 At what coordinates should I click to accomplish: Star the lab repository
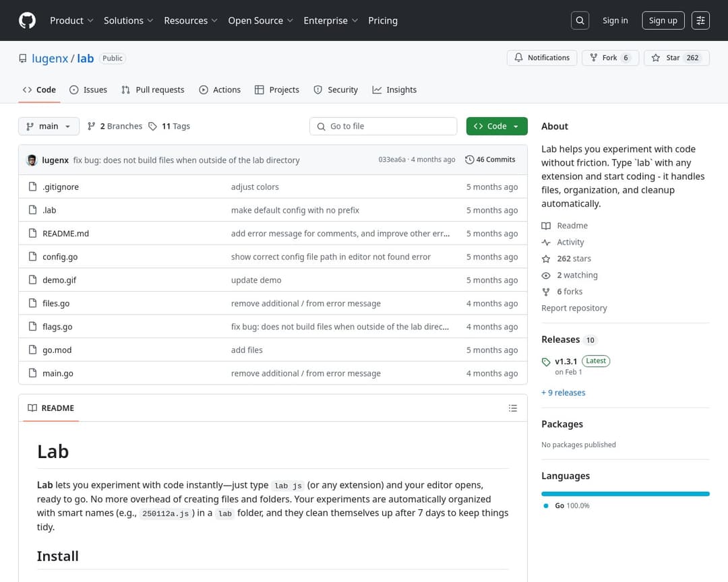pos(677,58)
